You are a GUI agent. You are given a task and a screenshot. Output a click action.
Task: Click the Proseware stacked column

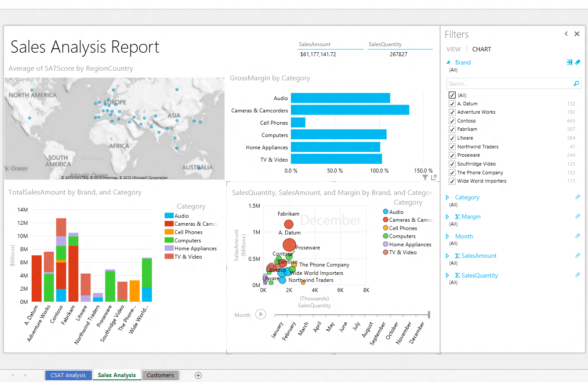(x=110, y=285)
